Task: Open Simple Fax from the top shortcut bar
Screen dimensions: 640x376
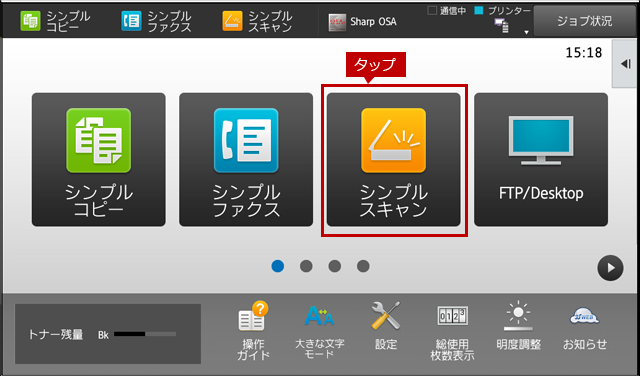Action: coord(156,21)
